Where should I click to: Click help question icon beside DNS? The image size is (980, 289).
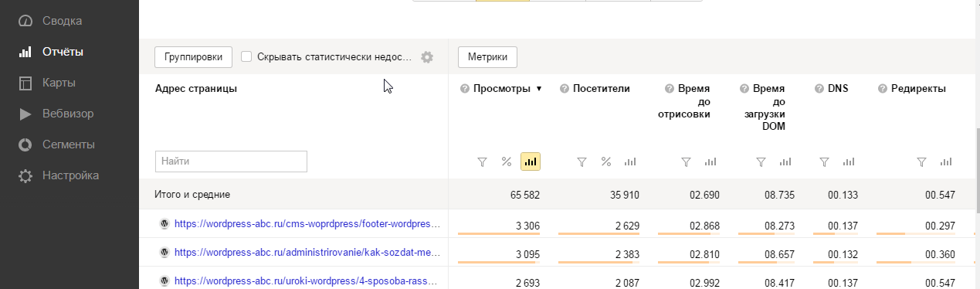(819, 89)
